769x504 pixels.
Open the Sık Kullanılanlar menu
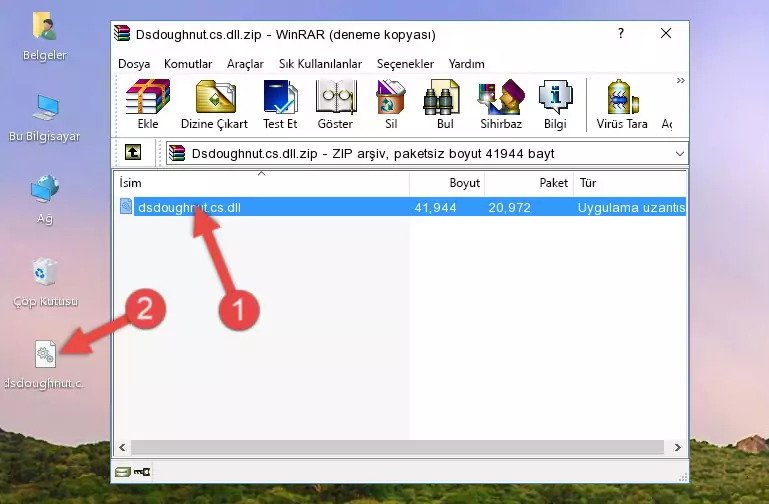[x=320, y=64]
